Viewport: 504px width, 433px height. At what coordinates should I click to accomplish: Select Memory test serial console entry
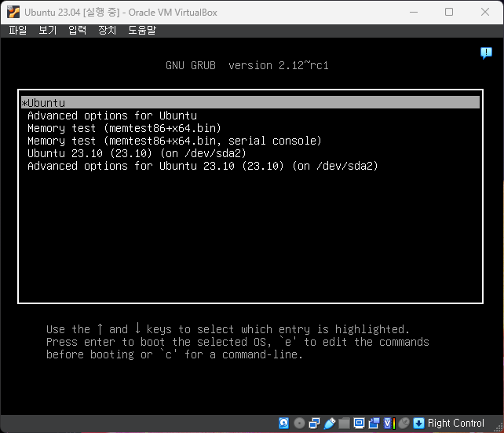(174, 141)
